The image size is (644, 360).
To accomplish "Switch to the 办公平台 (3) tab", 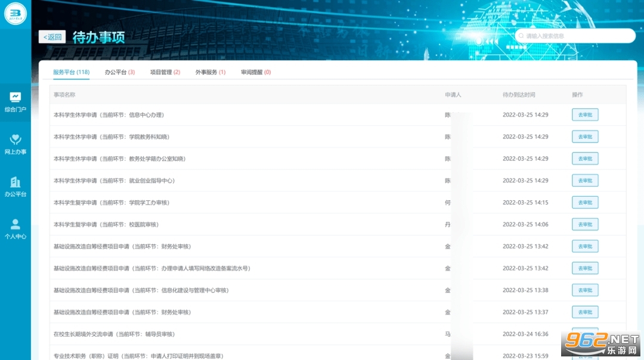I will click(119, 72).
